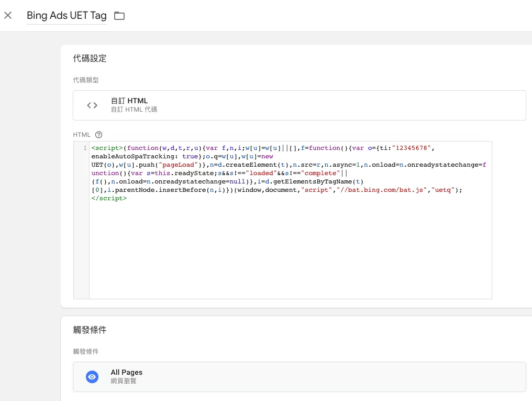The height and width of the screenshot is (401, 532).
Task: Click the 代碼設定 section heading
Action: [90, 58]
